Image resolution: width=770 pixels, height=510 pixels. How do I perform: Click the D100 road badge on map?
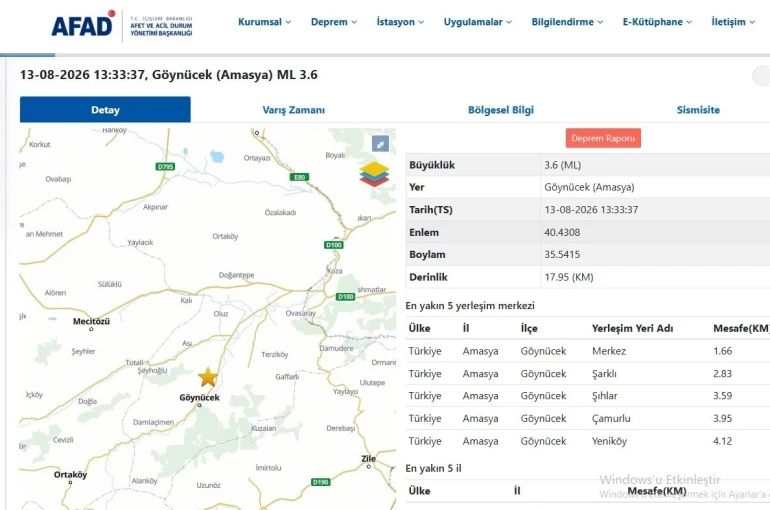point(334,244)
